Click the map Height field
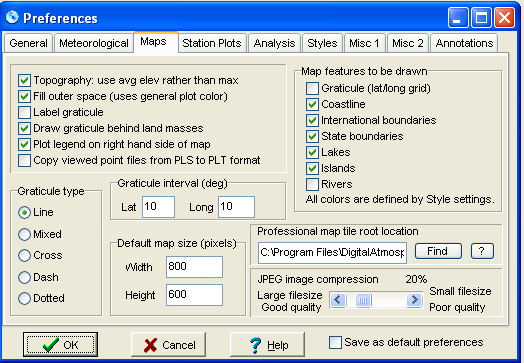Image resolution: width=524 pixels, height=363 pixels. click(x=194, y=295)
